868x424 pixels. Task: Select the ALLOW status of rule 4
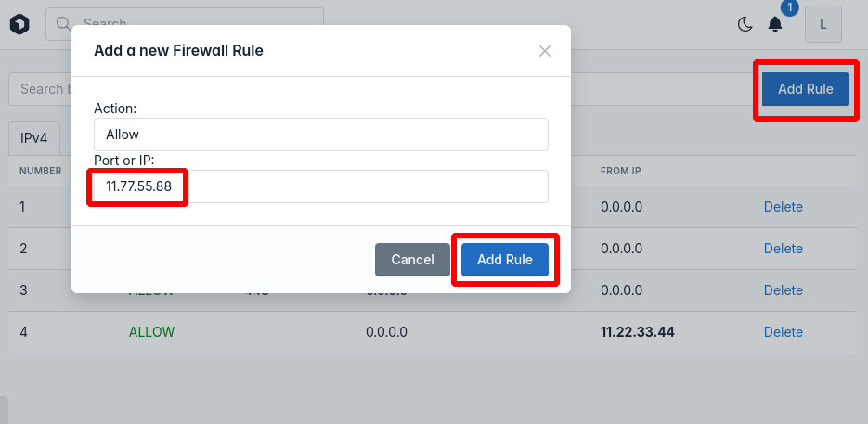pyautogui.click(x=151, y=332)
